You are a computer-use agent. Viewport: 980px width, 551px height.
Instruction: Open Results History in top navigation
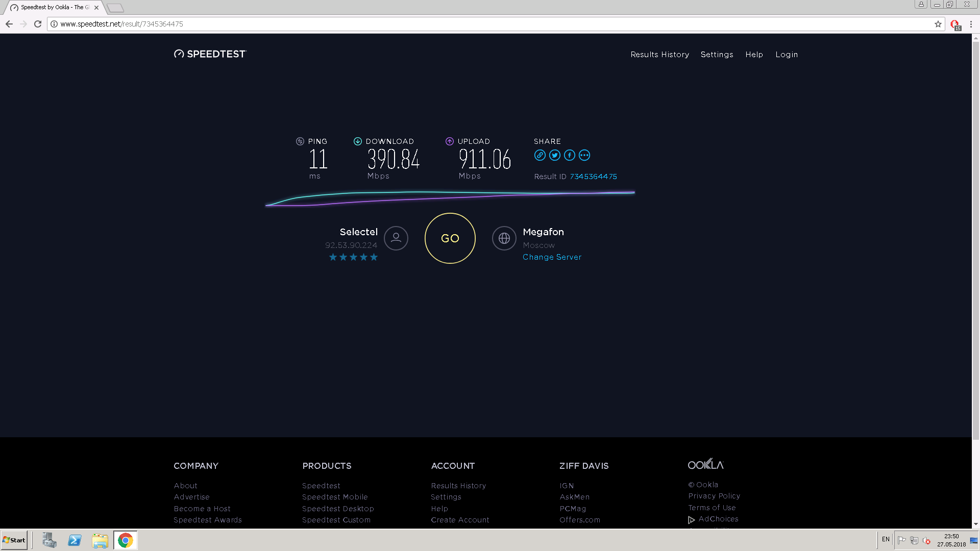659,55
